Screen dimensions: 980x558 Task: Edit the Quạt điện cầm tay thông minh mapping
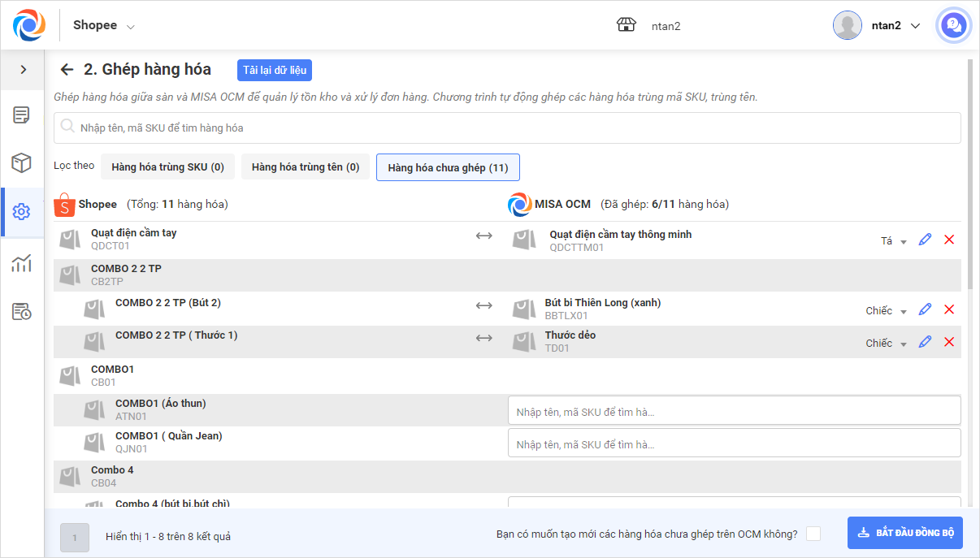[x=925, y=240]
